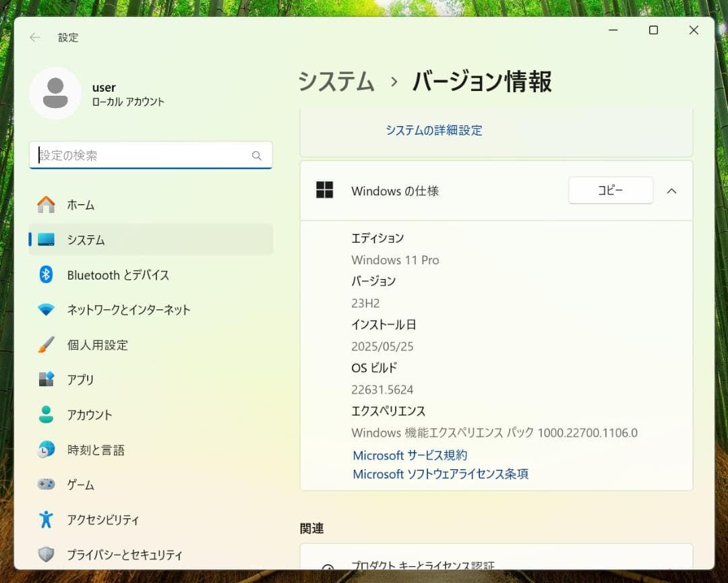Click the Home house icon

pyautogui.click(x=46, y=205)
